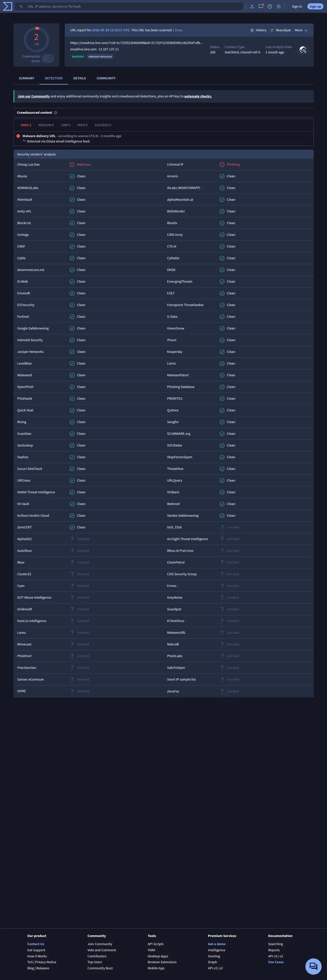
Task: Click the globe link icon in report header
Action: point(303,50)
